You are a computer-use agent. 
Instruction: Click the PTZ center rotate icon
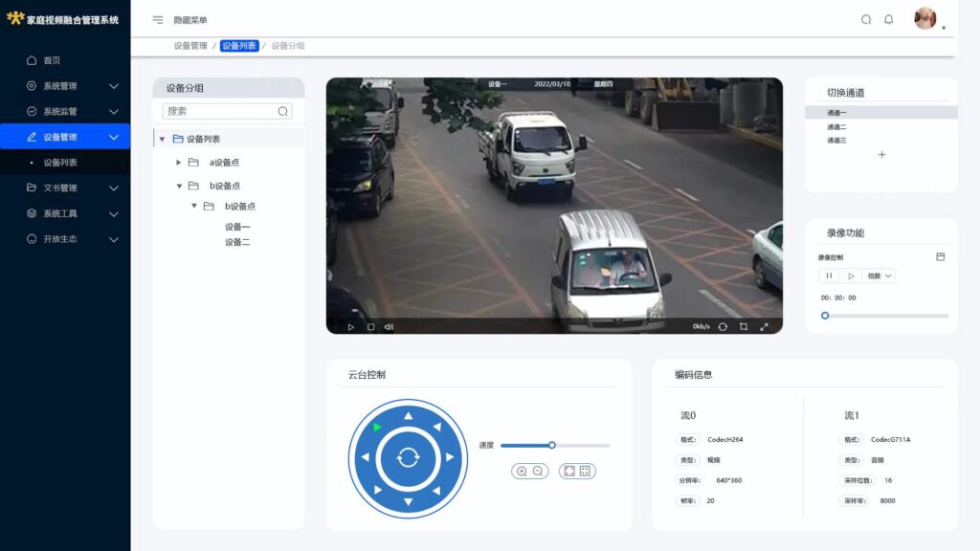pos(408,458)
